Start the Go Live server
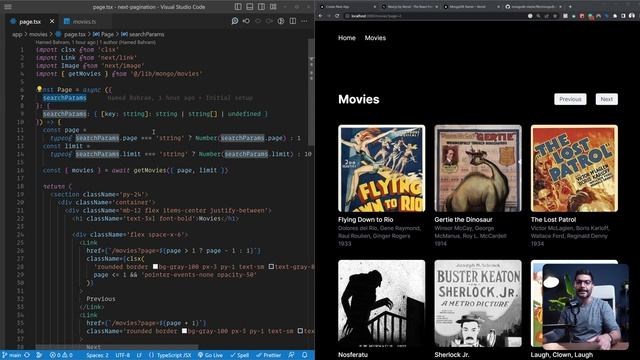 pyautogui.click(x=210, y=355)
